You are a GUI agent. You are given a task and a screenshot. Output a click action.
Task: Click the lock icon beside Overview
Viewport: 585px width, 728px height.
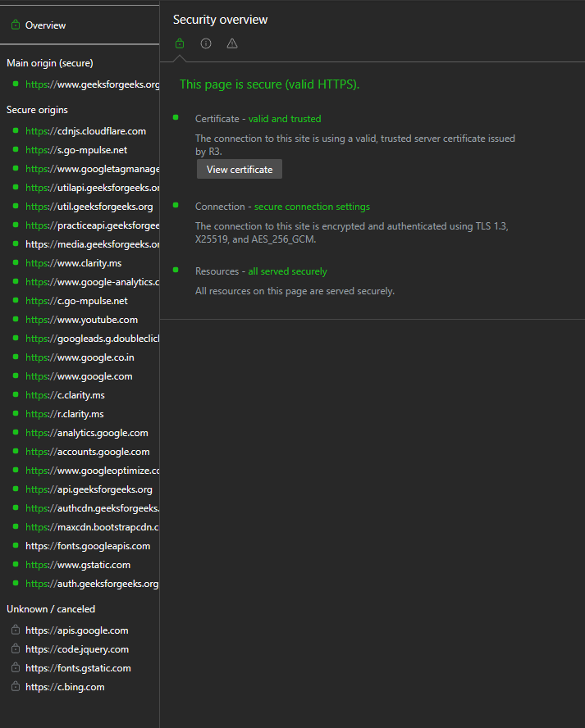[15, 25]
